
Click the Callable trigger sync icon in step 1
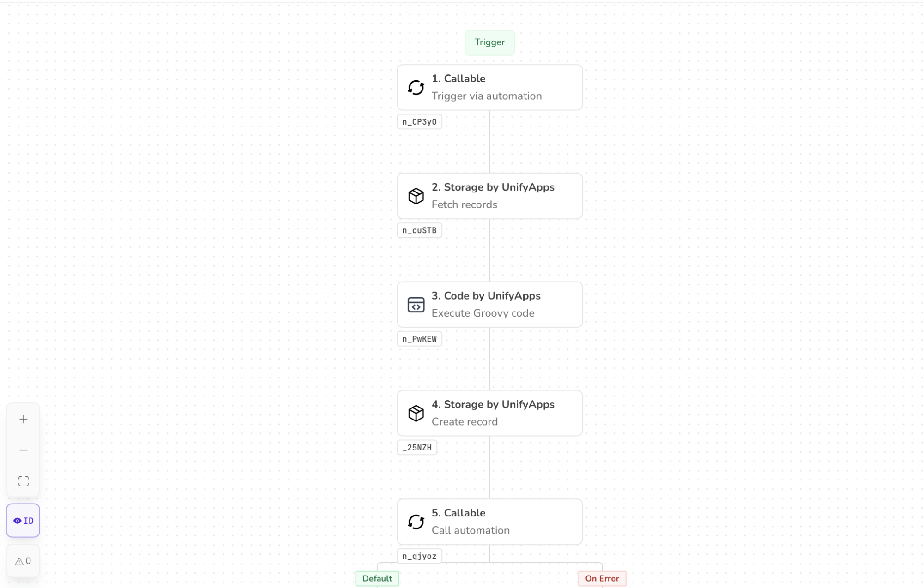pyautogui.click(x=416, y=87)
